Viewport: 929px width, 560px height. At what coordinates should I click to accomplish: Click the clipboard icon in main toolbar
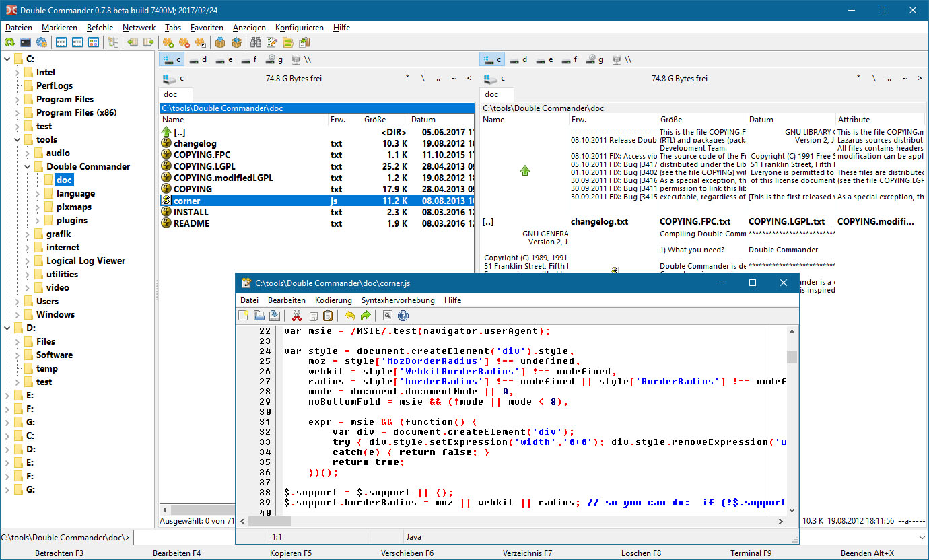(x=304, y=42)
